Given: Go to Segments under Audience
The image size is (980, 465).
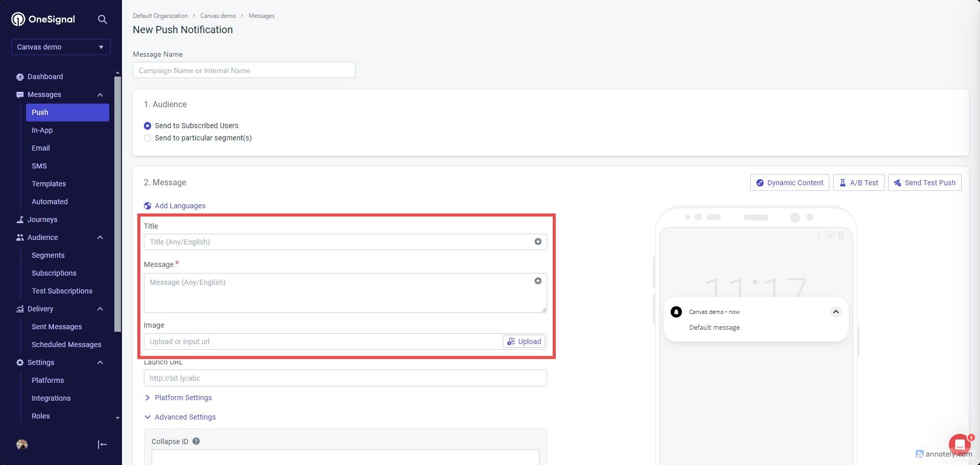Looking at the screenshot, I should [x=48, y=255].
